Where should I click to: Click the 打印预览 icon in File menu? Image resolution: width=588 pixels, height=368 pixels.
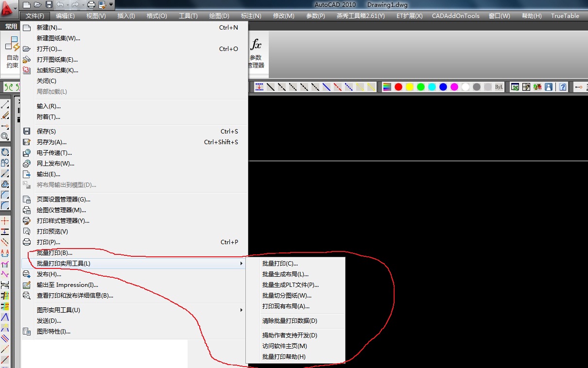(x=27, y=232)
